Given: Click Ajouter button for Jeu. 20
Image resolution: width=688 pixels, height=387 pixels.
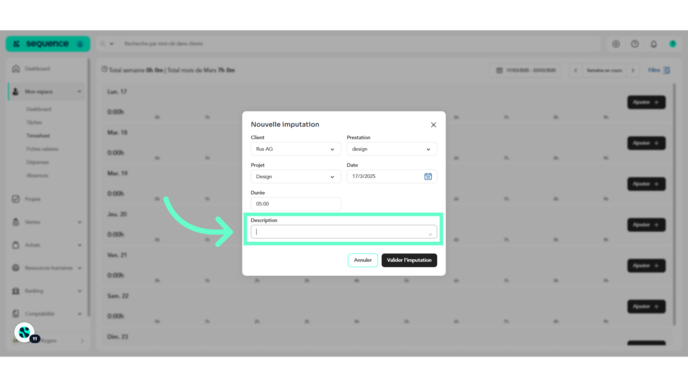Looking at the screenshot, I should coord(646,225).
